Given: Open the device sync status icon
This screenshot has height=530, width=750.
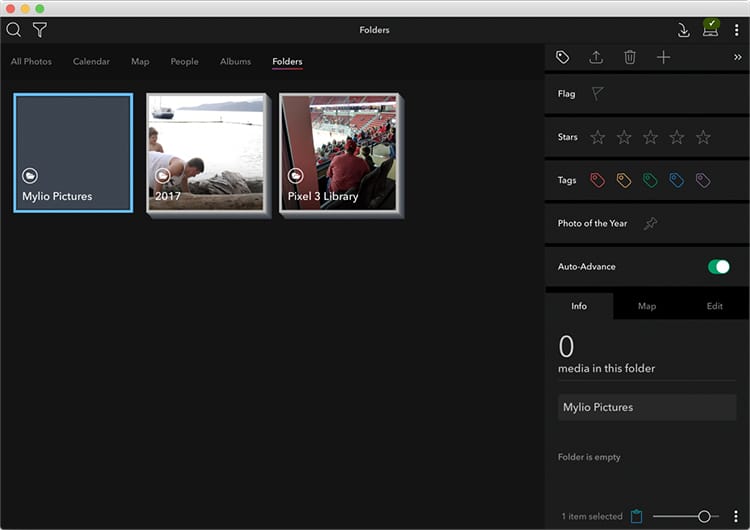Looking at the screenshot, I should [x=711, y=29].
